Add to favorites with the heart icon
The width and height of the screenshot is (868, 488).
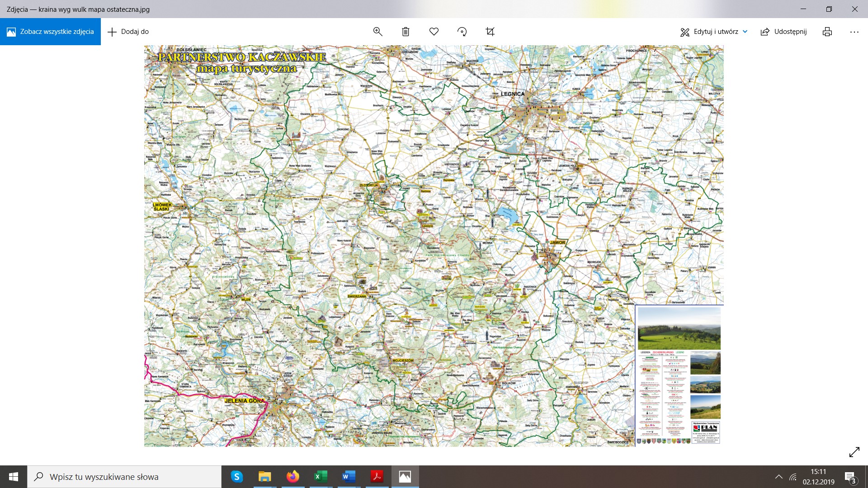tap(434, 32)
